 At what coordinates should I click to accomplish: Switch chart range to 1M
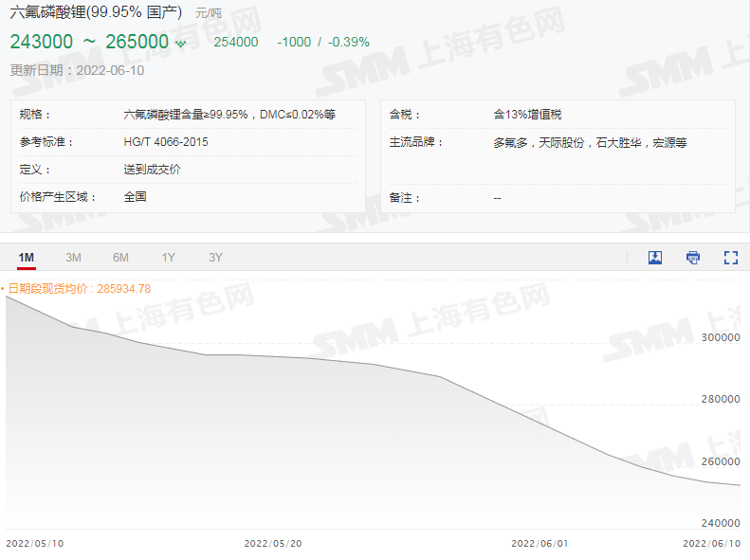(x=27, y=258)
